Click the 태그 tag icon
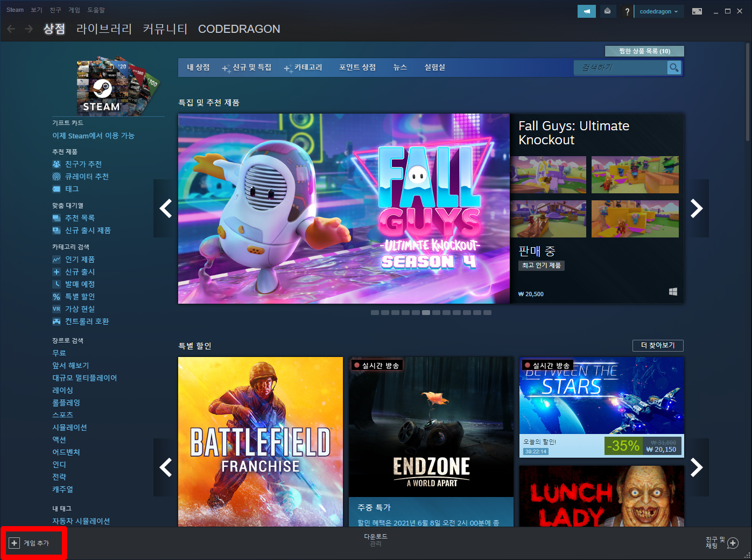The image size is (752, 560). pos(57,189)
